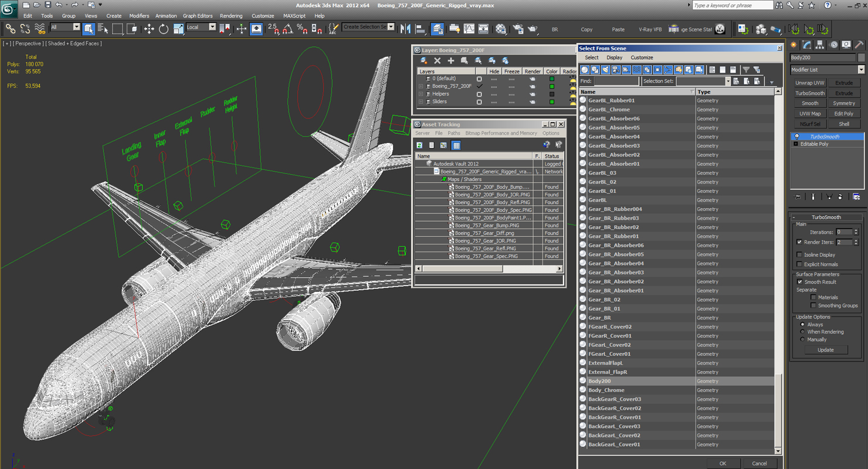Add selection to layer plus icon
Image resolution: width=868 pixels, height=469 pixels.
(x=450, y=60)
